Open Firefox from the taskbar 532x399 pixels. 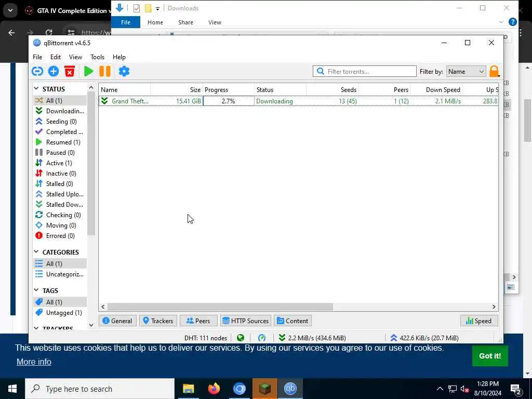coord(214,389)
